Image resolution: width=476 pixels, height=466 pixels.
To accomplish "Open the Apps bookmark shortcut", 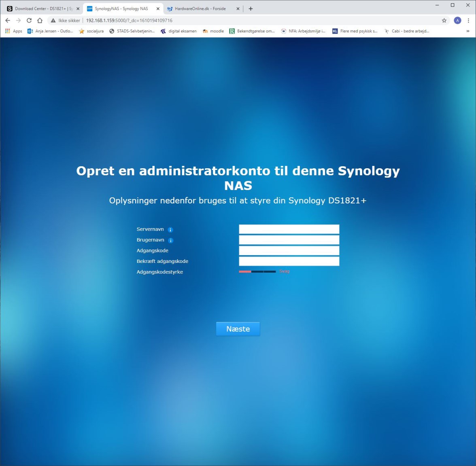I will point(14,31).
